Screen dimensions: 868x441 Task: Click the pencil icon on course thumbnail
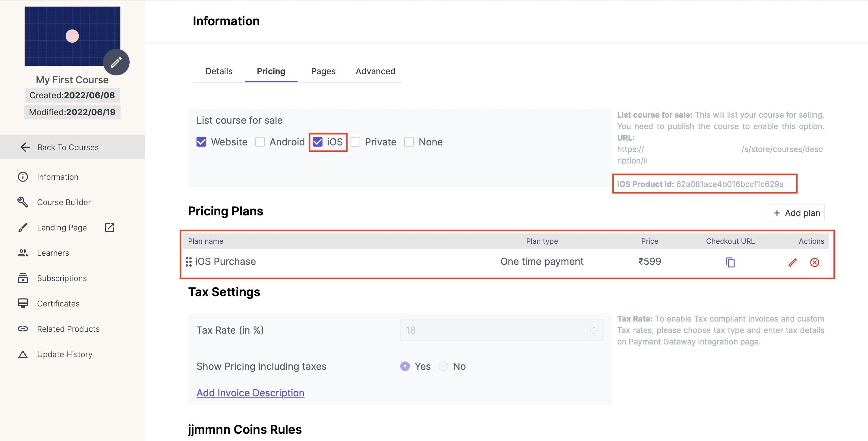coord(116,62)
